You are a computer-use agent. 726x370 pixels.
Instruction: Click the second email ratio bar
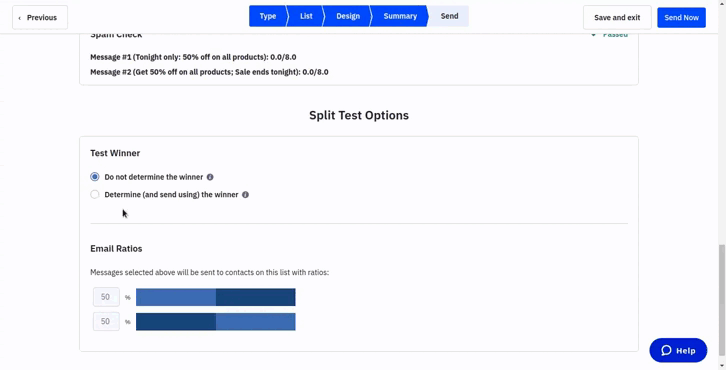216,322
